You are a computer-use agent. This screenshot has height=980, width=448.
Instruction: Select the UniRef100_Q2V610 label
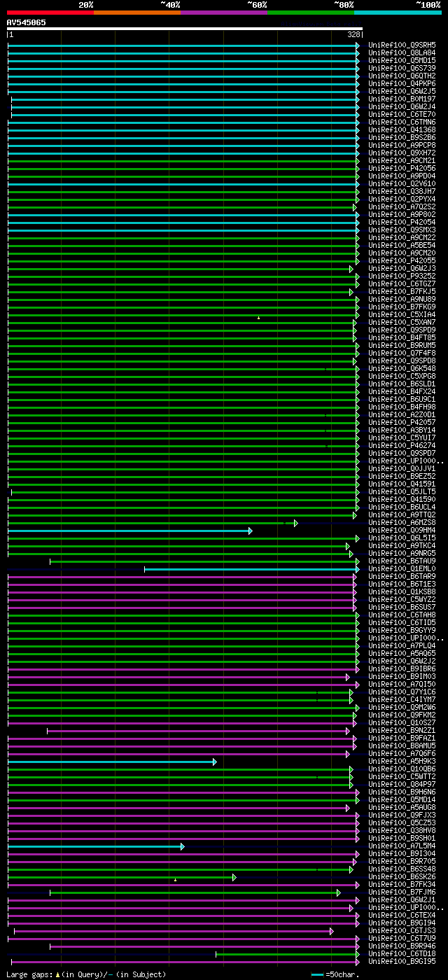point(402,183)
